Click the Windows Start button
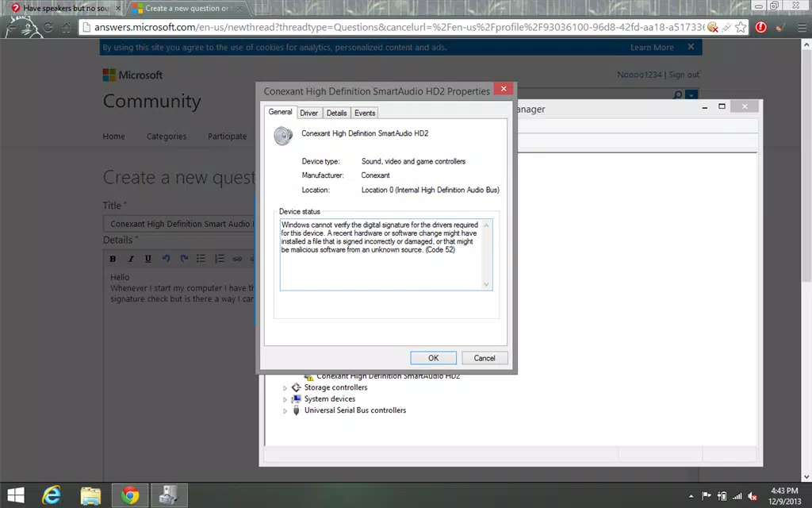This screenshot has height=508, width=812. [16, 495]
